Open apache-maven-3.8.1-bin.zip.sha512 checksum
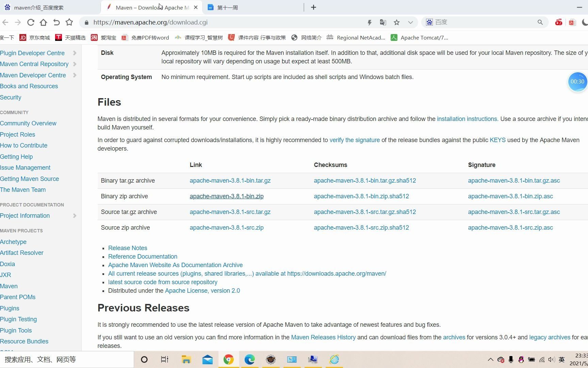 (x=361, y=196)
